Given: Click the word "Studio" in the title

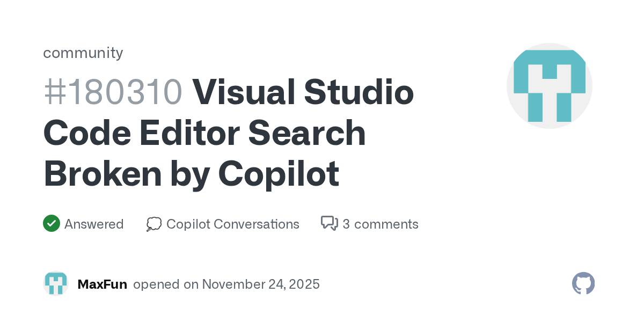Looking at the screenshot, I should (x=358, y=92).
